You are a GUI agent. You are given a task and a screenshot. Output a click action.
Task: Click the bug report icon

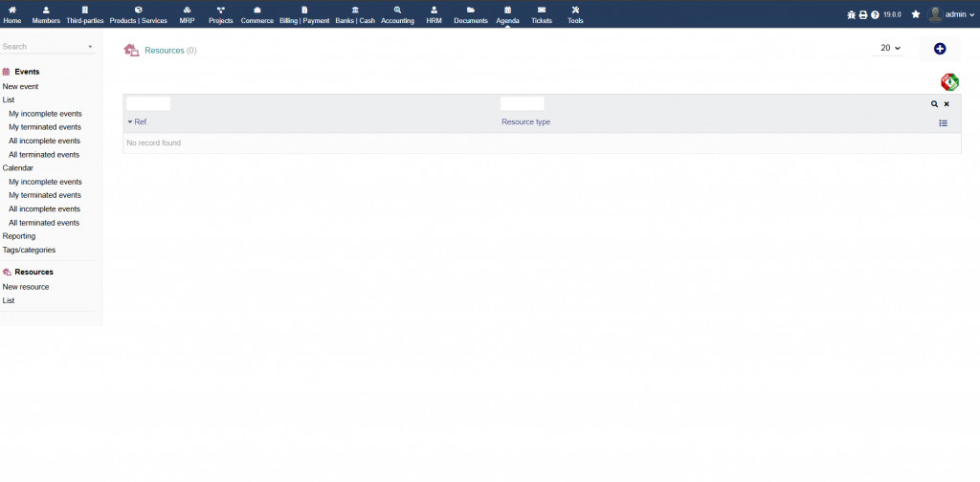pos(851,14)
